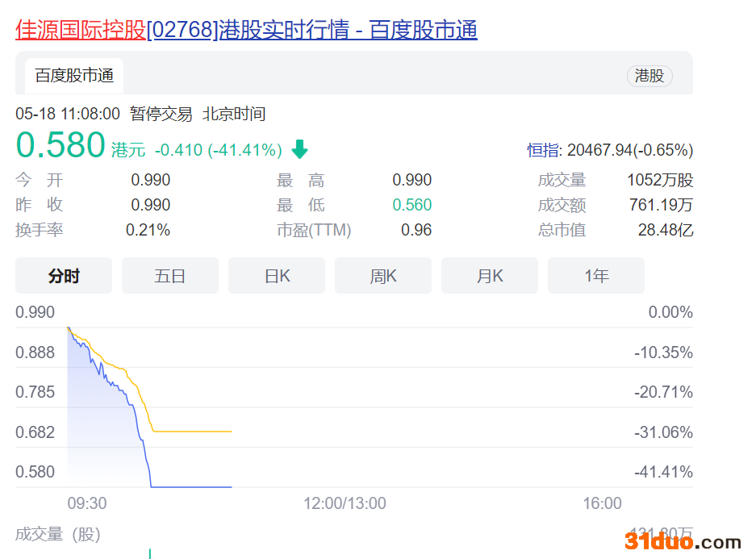Click the 成交额 value 761.19万
Screen dimensions: 756x559
[x=661, y=205]
